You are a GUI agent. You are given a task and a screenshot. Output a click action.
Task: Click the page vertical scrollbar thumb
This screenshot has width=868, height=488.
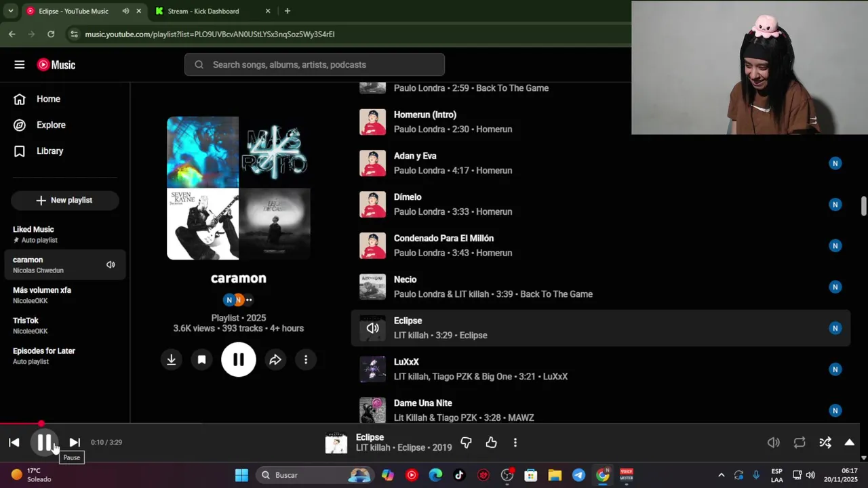(864, 207)
